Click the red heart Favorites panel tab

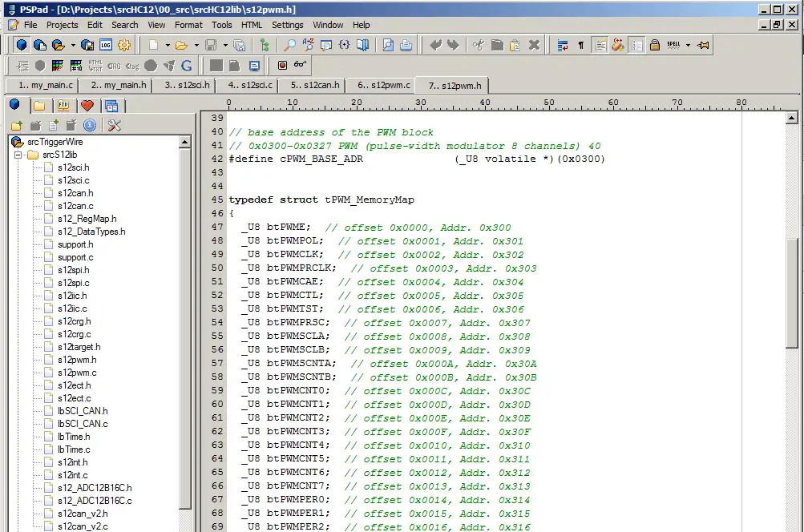click(87, 106)
